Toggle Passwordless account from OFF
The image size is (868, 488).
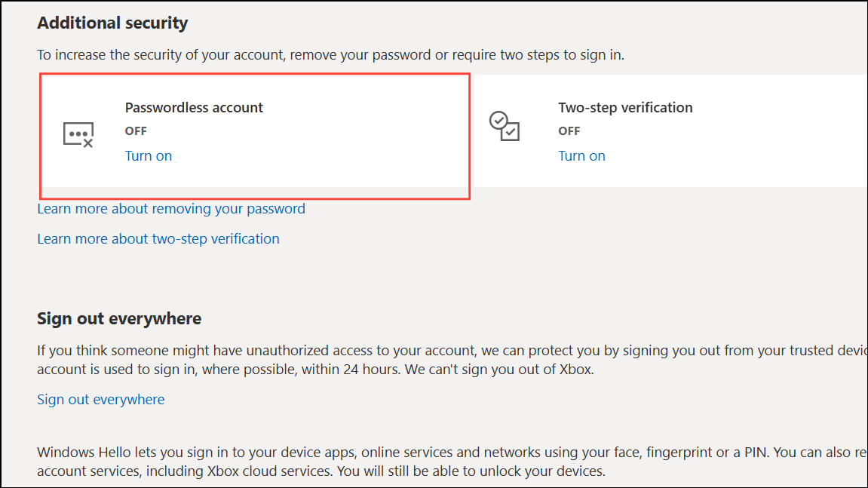tap(149, 155)
